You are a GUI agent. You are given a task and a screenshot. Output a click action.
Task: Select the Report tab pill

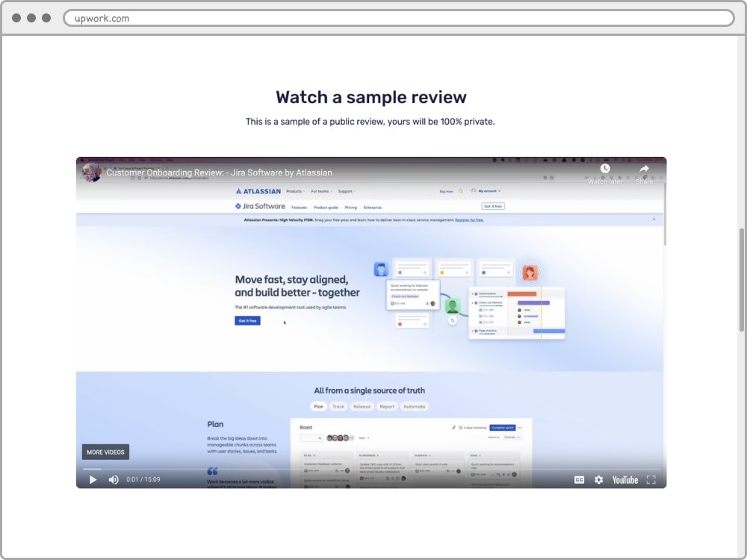point(387,407)
